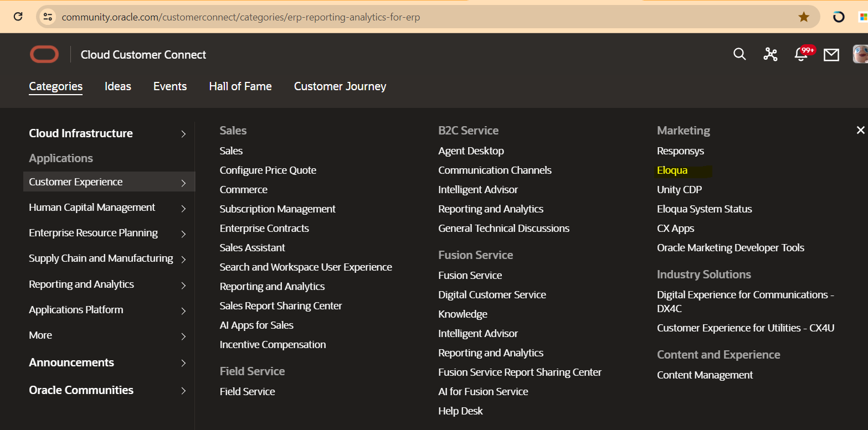The height and width of the screenshot is (430, 868).
Task: Open the Eloqua System Status link
Action: coord(705,209)
